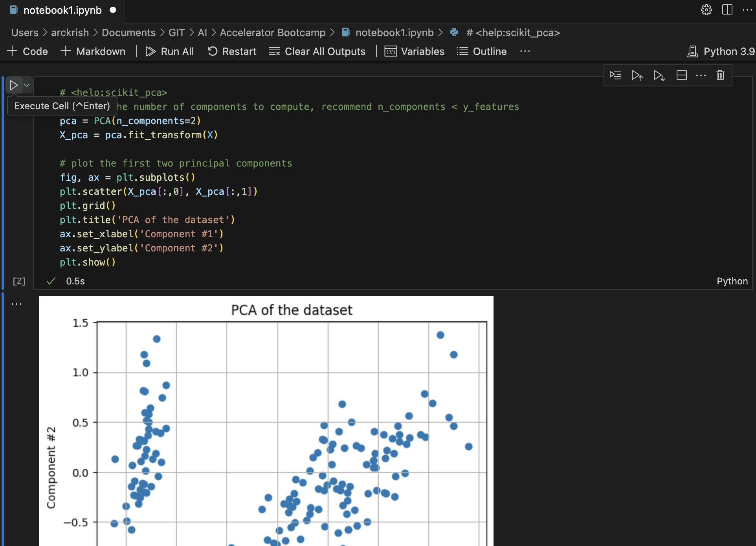Execute cell and below icon in the cell toolbar

coord(659,75)
